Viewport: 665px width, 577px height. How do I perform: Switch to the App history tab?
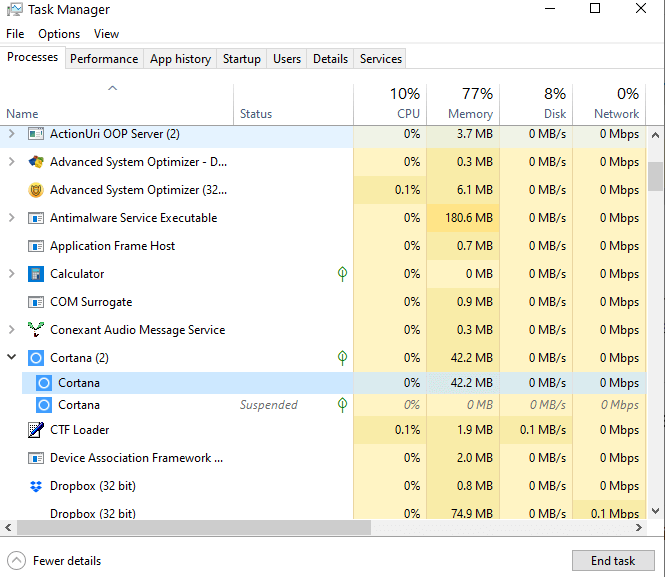coord(180,59)
